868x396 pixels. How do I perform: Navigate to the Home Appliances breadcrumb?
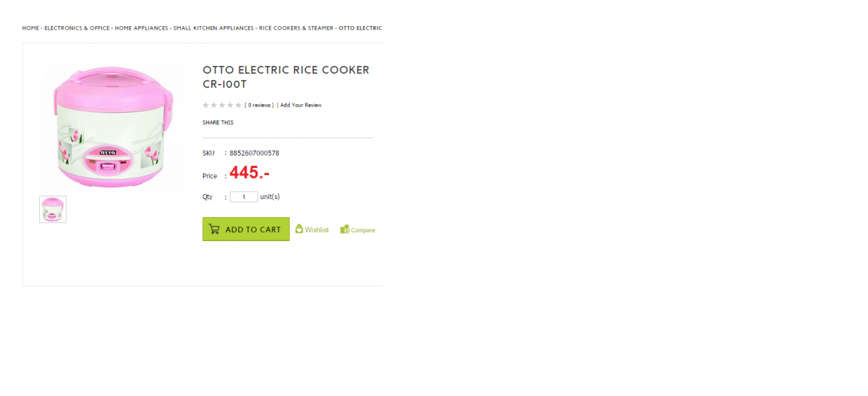[141, 28]
